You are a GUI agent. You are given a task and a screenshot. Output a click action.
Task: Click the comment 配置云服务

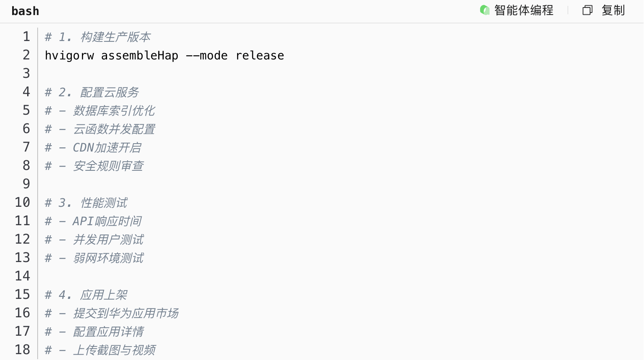(x=109, y=93)
